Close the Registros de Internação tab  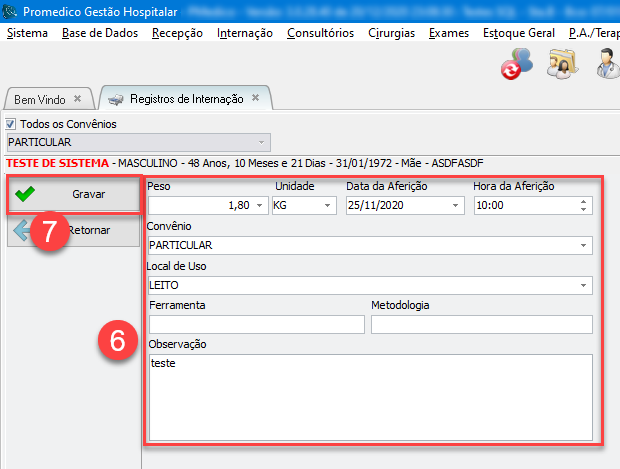click(255, 98)
